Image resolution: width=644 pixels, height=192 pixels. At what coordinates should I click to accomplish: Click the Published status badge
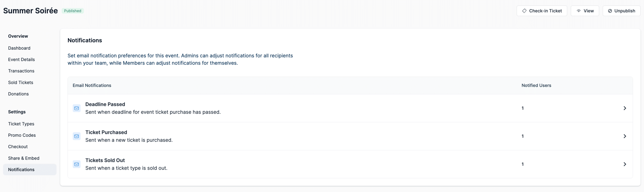(x=72, y=11)
